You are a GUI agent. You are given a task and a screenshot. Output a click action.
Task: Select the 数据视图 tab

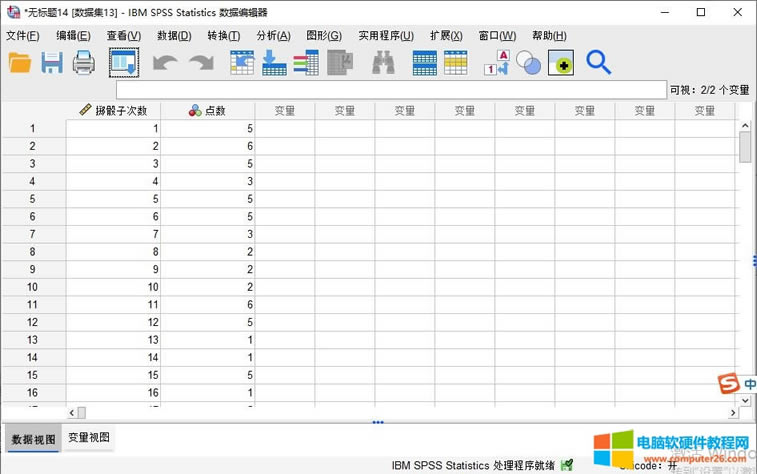coord(33,439)
